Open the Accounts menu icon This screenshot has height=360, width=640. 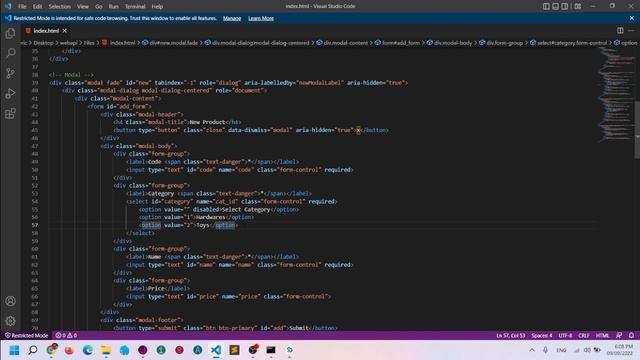coord(11,301)
